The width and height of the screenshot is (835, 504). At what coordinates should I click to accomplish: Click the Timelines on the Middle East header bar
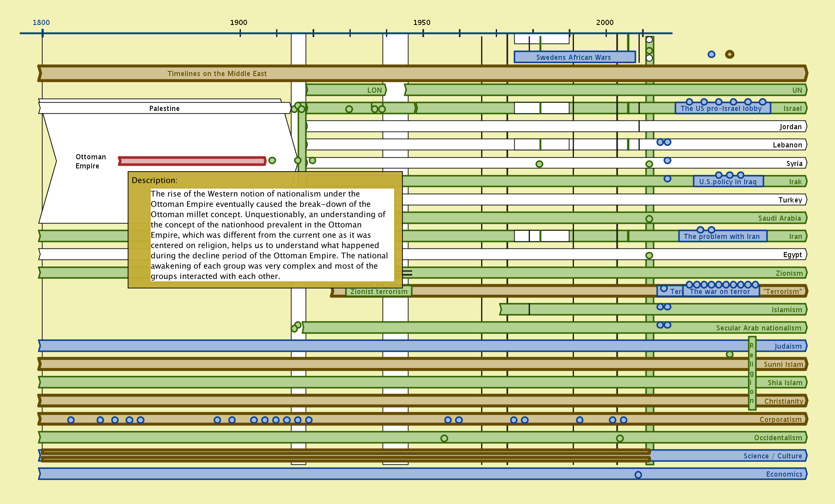217,74
